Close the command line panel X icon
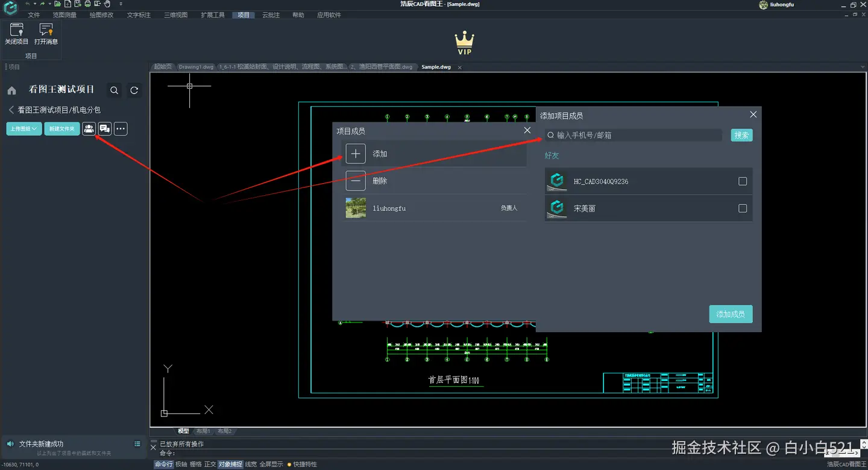Image resolution: width=868 pixels, height=470 pixels. click(153, 447)
